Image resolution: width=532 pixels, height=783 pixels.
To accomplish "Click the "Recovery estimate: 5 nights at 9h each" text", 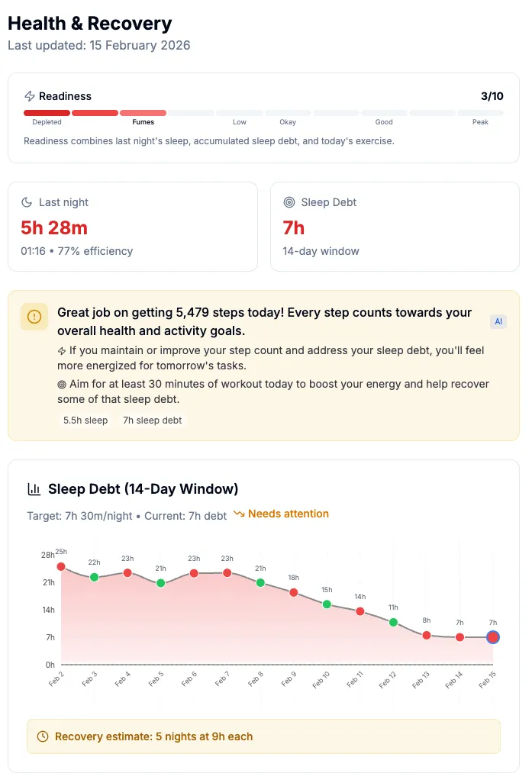I will click(x=153, y=736).
